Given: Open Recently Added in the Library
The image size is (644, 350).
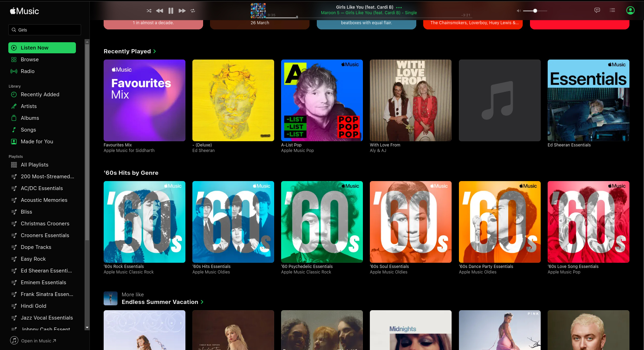Looking at the screenshot, I should click(40, 94).
